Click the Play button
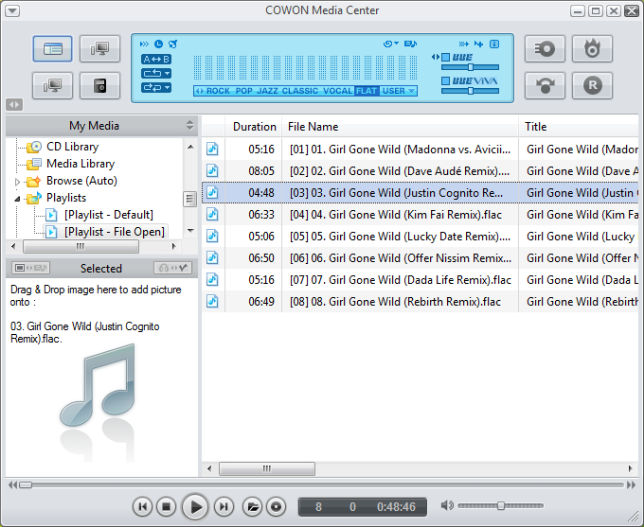 [x=195, y=506]
